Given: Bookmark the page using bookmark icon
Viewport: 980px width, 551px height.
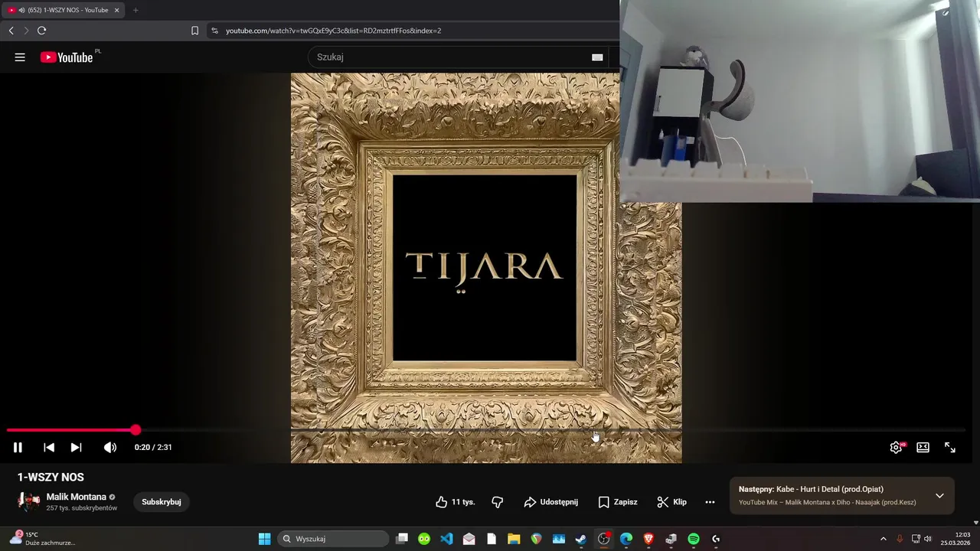Looking at the screenshot, I should point(194,31).
